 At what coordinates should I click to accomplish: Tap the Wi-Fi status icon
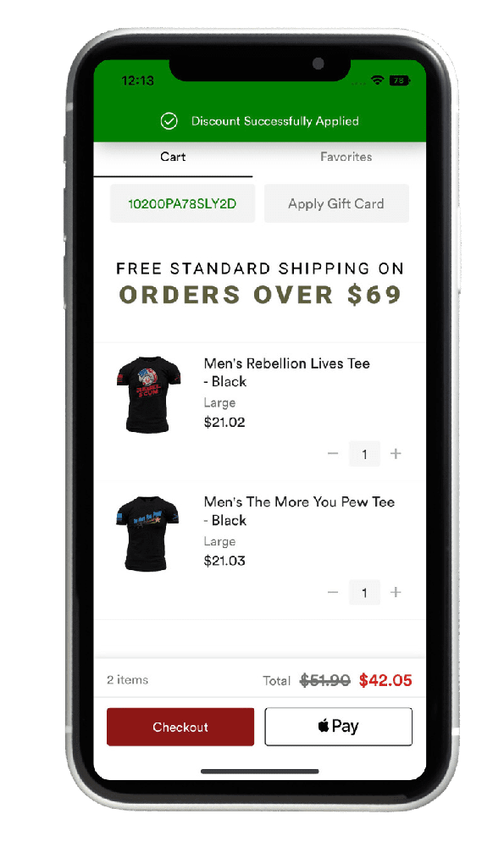377,80
